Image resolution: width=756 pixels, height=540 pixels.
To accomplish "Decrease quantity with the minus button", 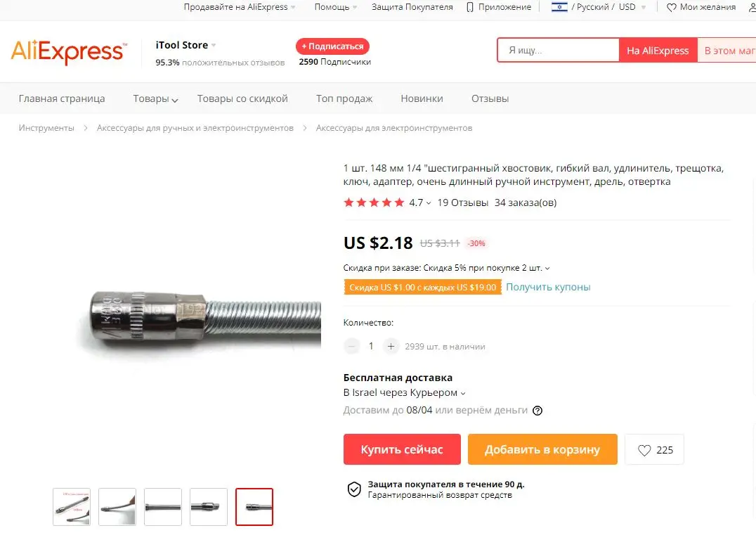I will coord(351,346).
